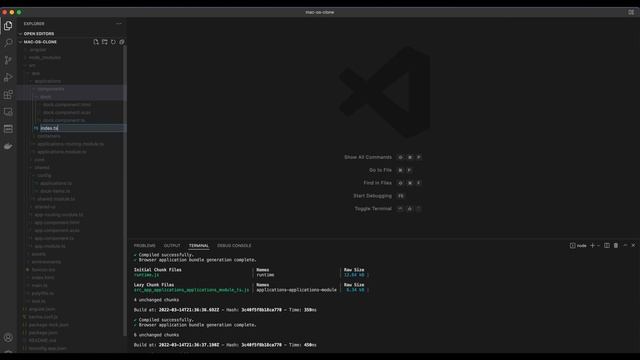This screenshot has width=640, height=360.
Task: Open the activity bar icon below Remote Explorer
Action: [8, 129]
